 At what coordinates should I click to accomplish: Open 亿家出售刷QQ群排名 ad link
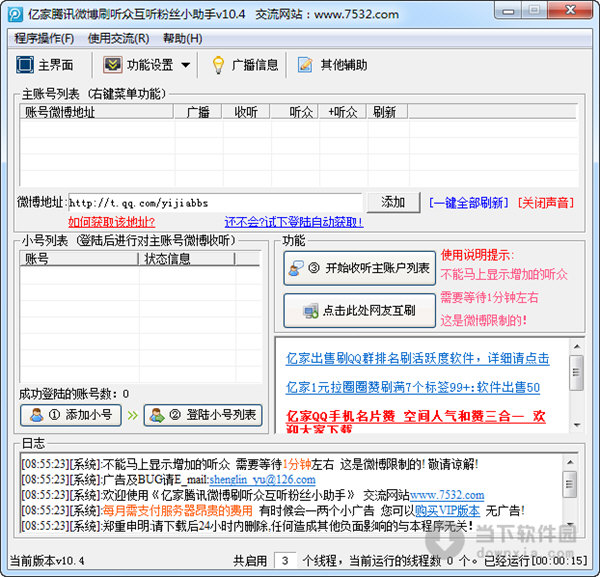pos(417,358)
